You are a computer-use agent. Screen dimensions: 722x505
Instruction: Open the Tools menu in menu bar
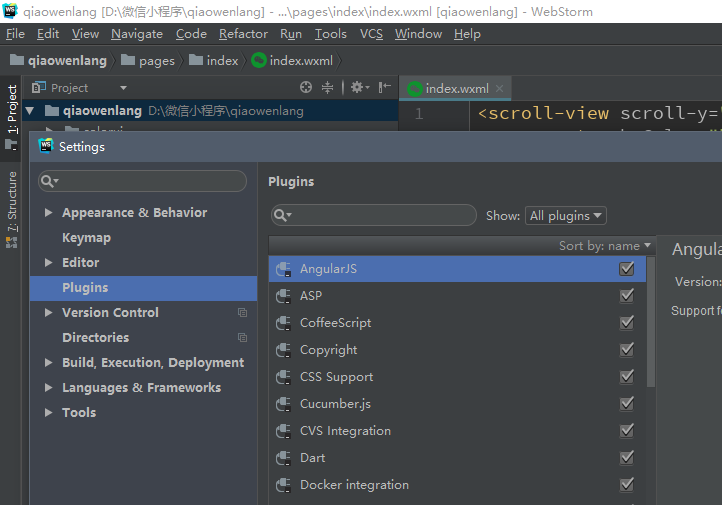pos(331,34)
